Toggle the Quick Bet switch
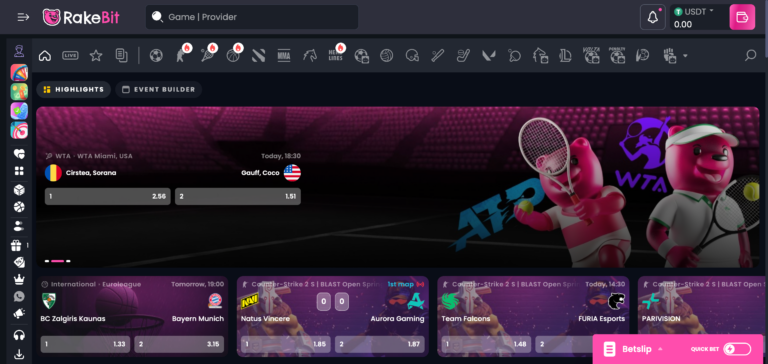768x364 pixels. coord(737,349)
